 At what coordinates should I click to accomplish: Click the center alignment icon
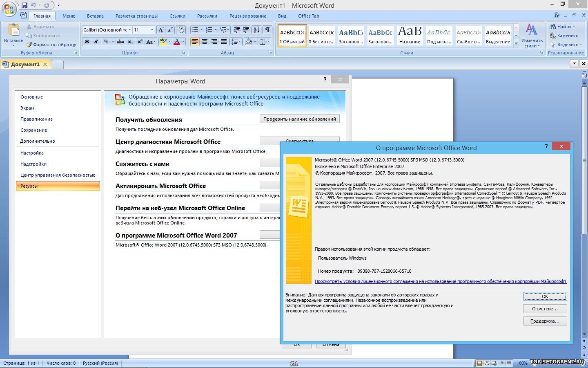click(x=205, y=42)
